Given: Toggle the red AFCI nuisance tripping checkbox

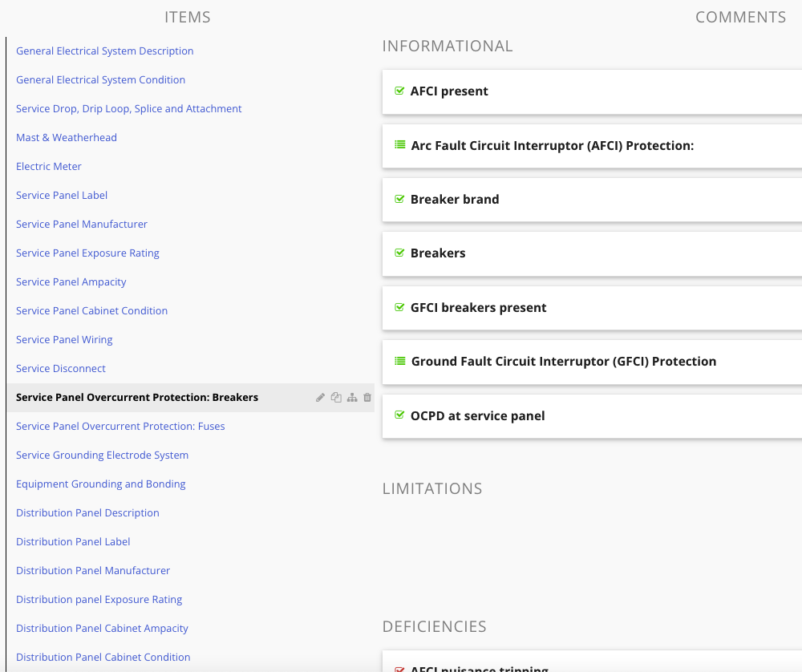Looking at the screenshot, I should pyautogui.click(x=399, y=669).
